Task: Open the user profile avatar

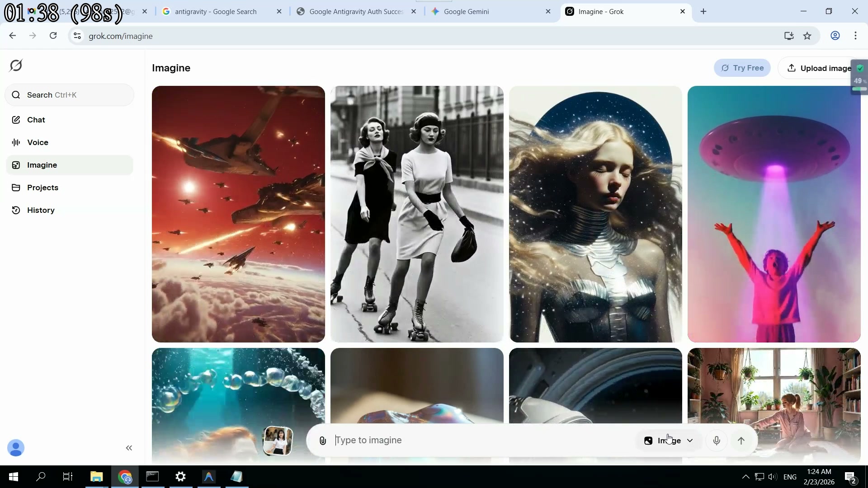Action: [16, 448]
